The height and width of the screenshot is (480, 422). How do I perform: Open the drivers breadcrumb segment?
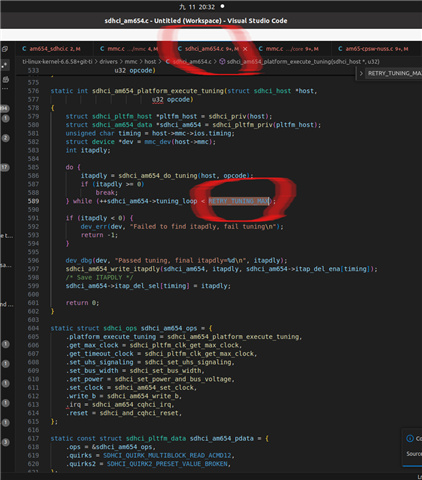point(108,62)
